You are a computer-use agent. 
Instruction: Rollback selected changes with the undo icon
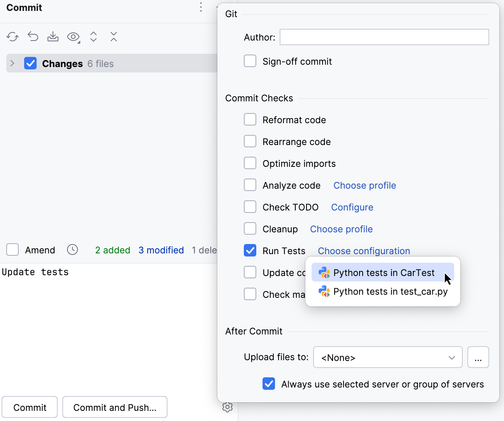(x=33, y=36)
